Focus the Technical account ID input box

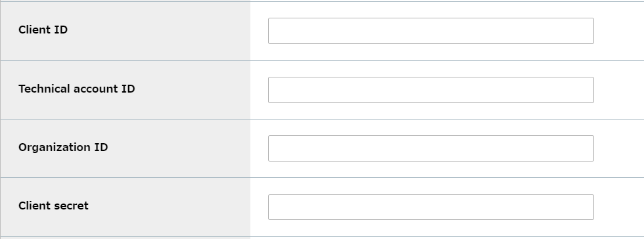(x=431, y=90)
